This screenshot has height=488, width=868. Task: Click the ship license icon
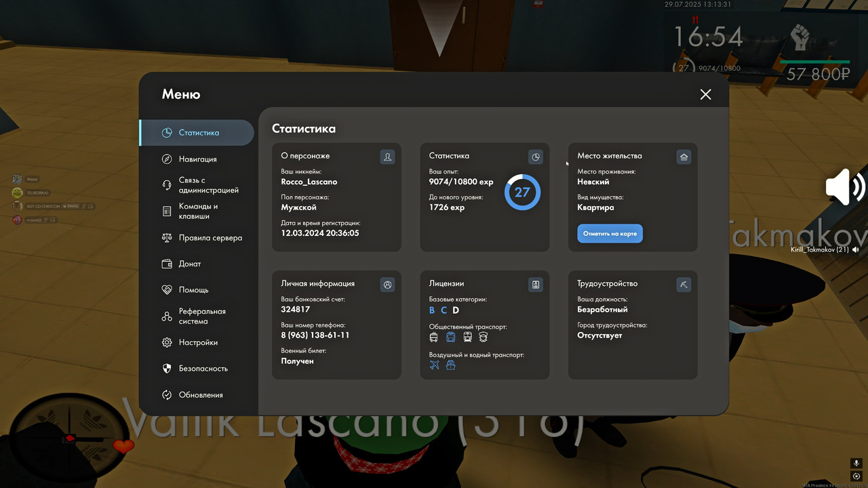click(450, 365)
